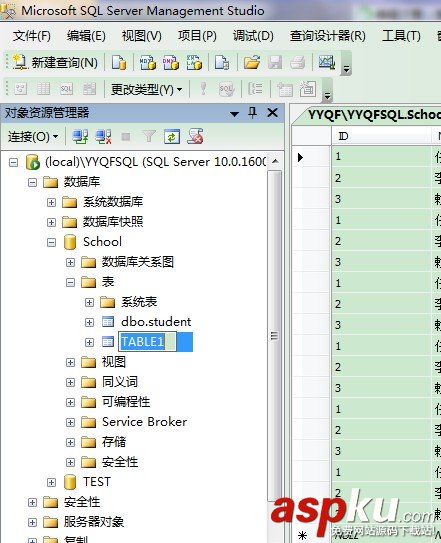Click the TABLE1 rename text field
This screenshot has width=441, height=543.
click(x=147, y=342)
